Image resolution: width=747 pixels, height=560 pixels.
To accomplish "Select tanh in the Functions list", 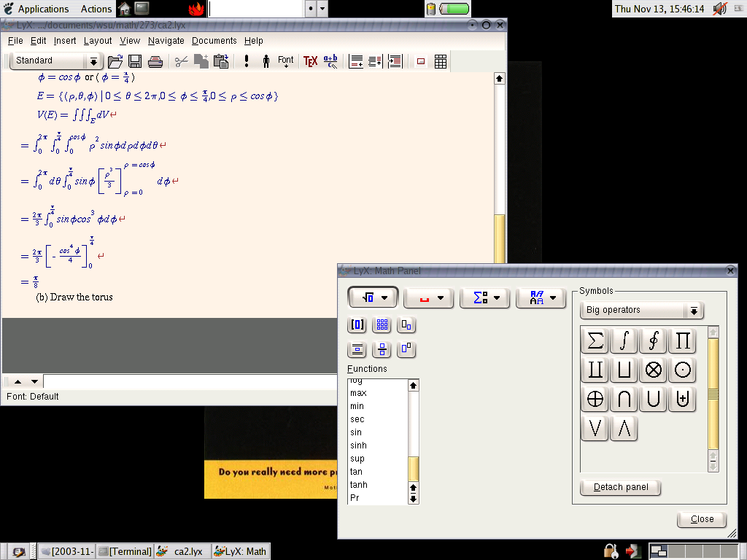I will 359,485.
